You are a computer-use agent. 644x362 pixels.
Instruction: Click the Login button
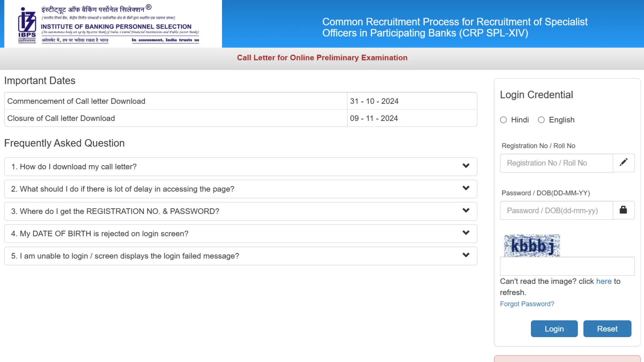coord(554,329)
